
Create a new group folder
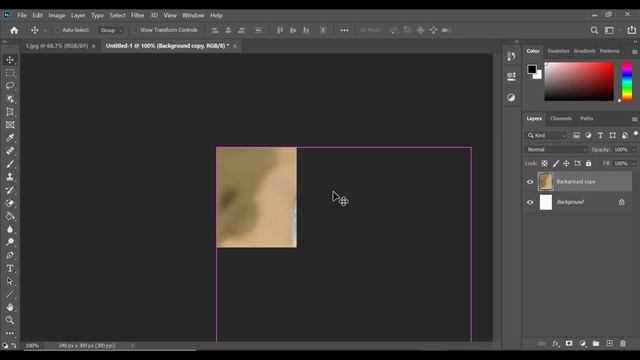point(596,344)
